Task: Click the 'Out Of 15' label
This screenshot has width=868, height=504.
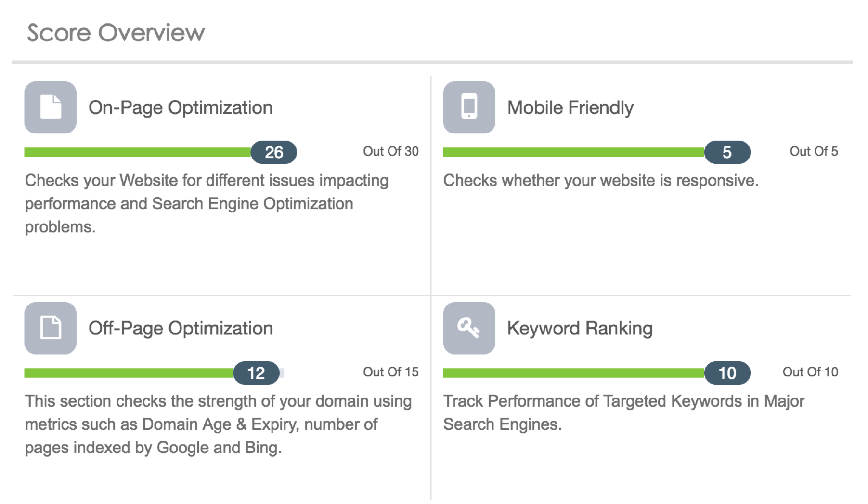Action: (x=391, y=372)
